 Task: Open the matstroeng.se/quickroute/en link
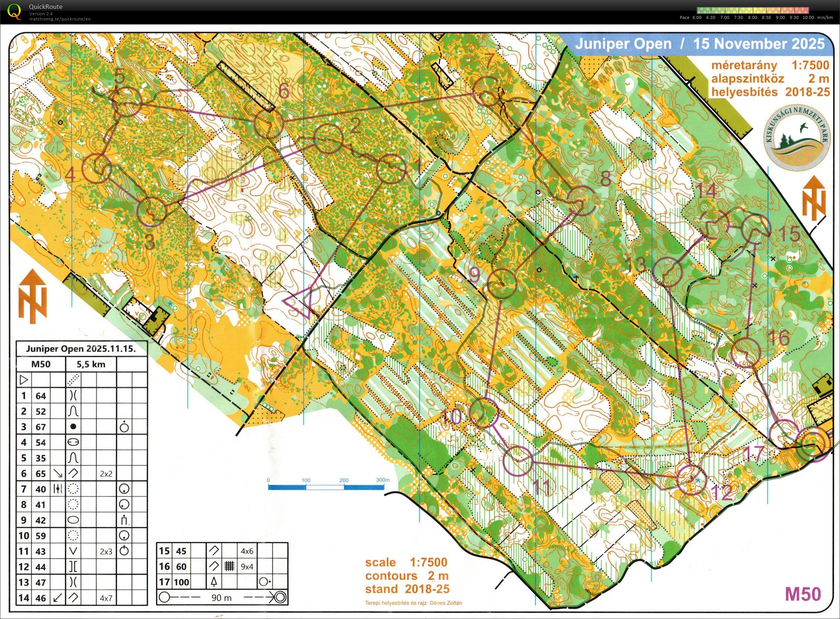click(x=60, y=19)
